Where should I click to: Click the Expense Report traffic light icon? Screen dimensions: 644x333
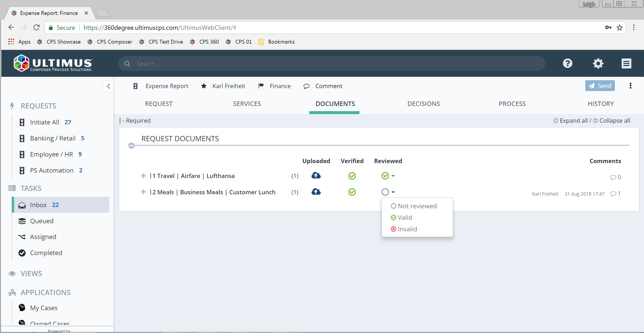pos(135,86)
